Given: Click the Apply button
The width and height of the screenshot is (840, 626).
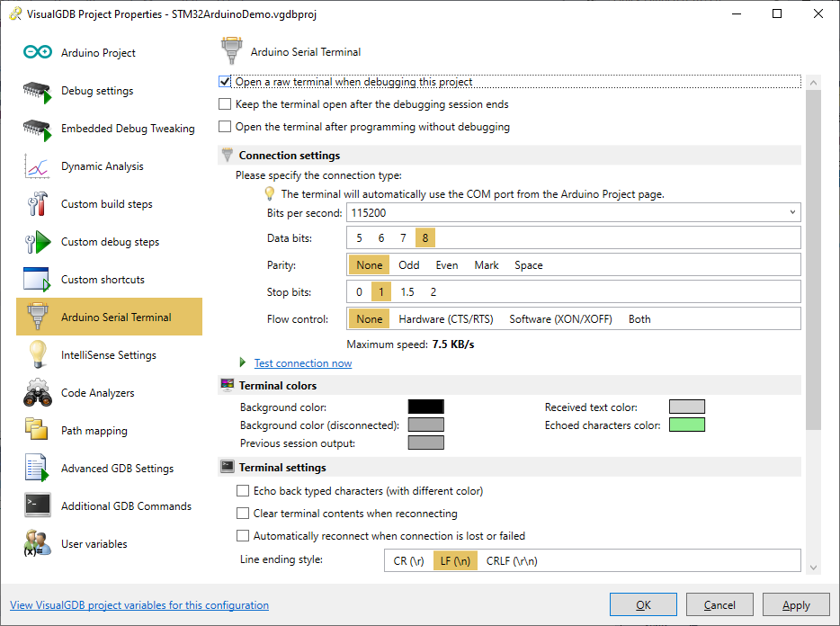Looking at the screenshot, I should [x=796, y=604].
